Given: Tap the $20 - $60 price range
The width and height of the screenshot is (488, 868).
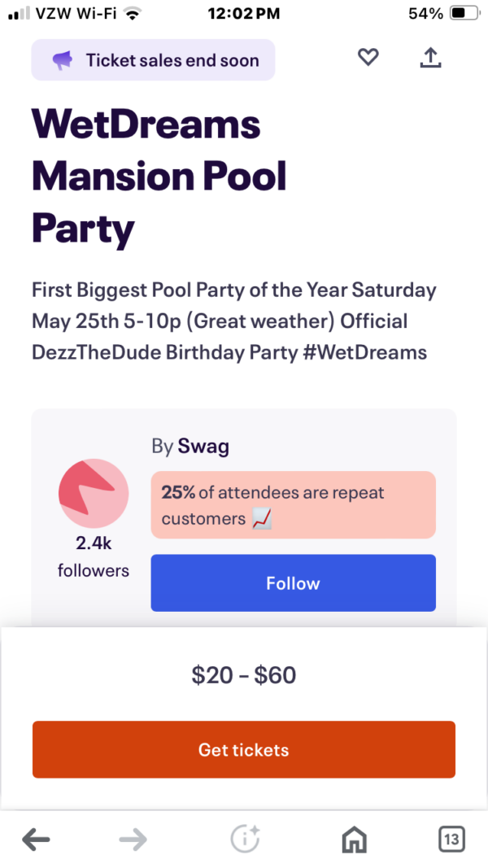Looking at the screenshot, I should click(x=244, y=674).
